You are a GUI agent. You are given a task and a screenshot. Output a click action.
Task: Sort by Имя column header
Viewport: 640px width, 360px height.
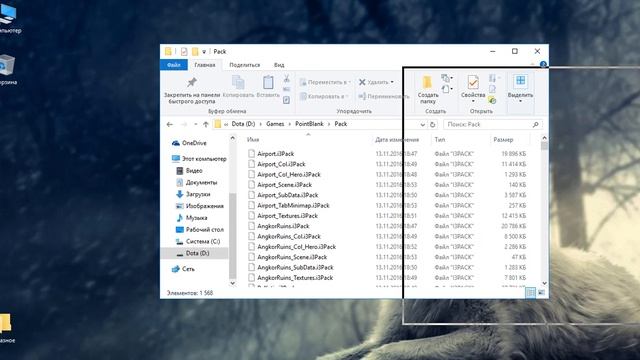tap(253, 140)
